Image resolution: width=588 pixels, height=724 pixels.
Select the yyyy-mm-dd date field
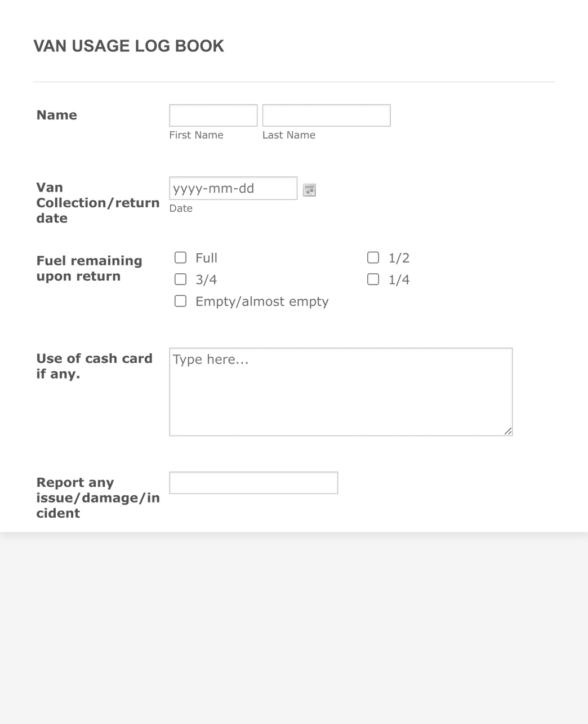click(x=233, y=188)
